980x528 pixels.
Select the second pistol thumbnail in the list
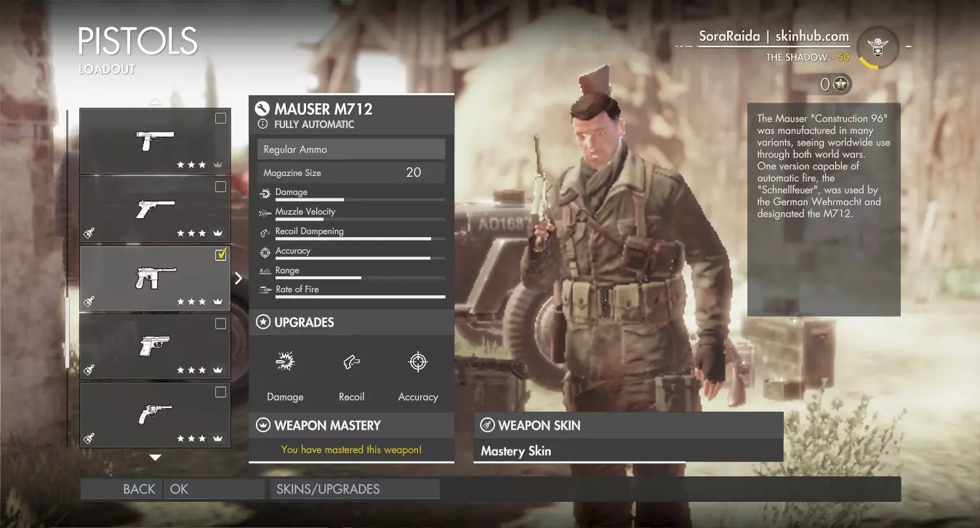click(x=155, y=209)
